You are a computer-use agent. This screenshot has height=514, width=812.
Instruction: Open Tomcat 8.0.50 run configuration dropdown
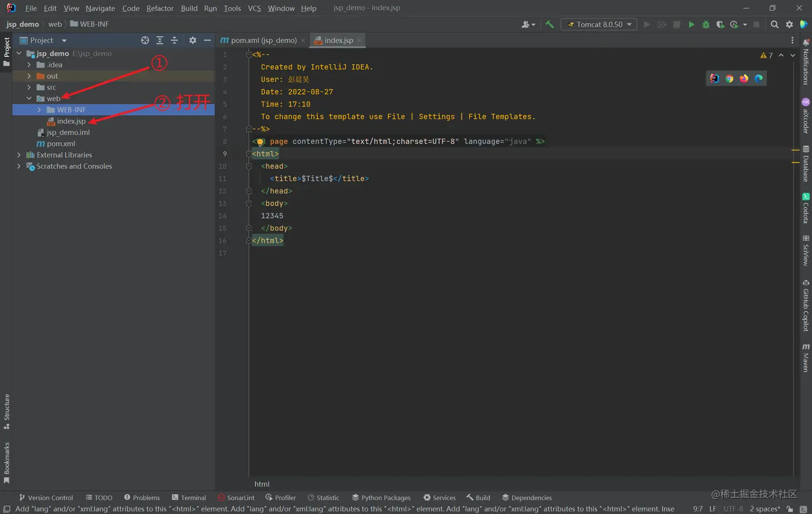[x=599, y=25]
